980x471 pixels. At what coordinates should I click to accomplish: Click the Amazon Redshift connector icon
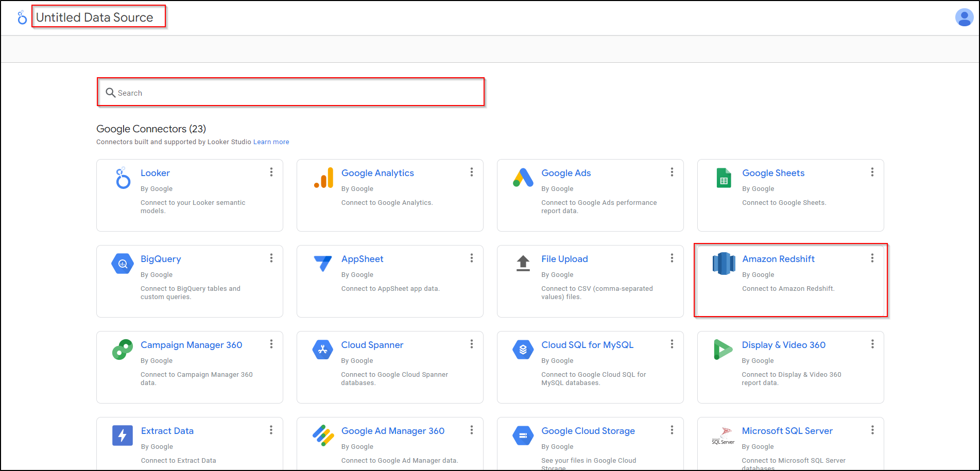[x=724, y=264]
